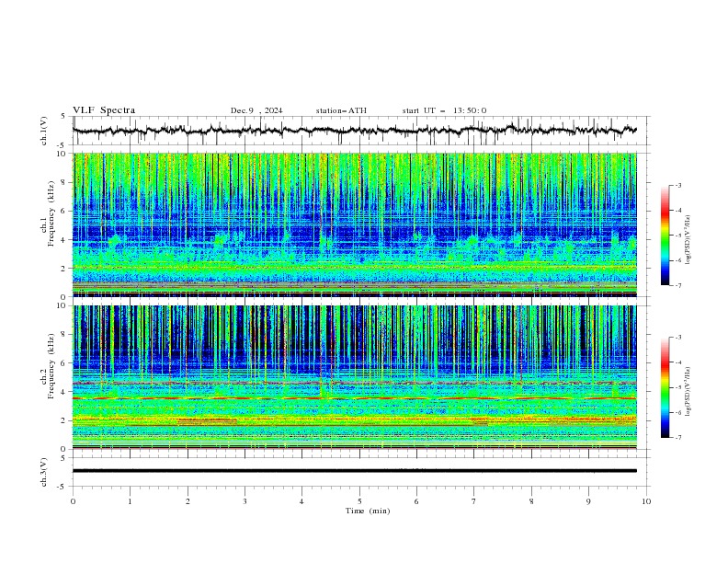Click the "1" tick on the Time axis
Image resolution: width=728 pixels, height=563 pixels.
click(130, 501)
